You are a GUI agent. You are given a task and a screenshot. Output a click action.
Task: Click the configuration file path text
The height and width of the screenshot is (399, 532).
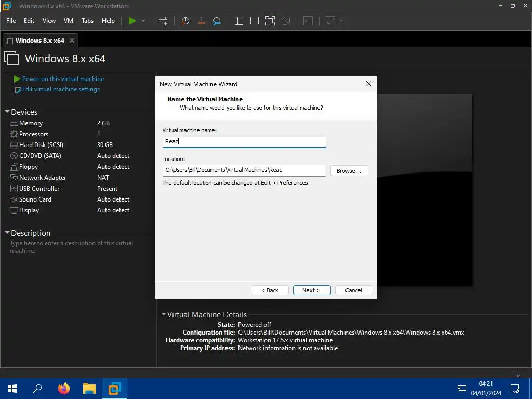(x=351, y=332)
